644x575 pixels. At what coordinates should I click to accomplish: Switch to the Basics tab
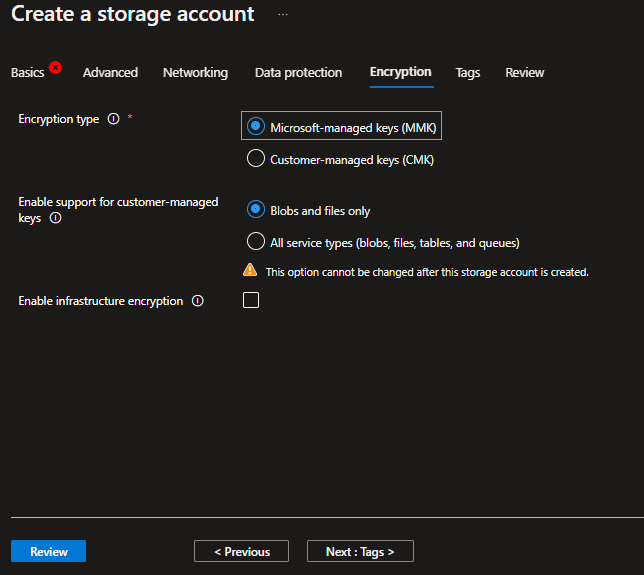coord(27,73)
